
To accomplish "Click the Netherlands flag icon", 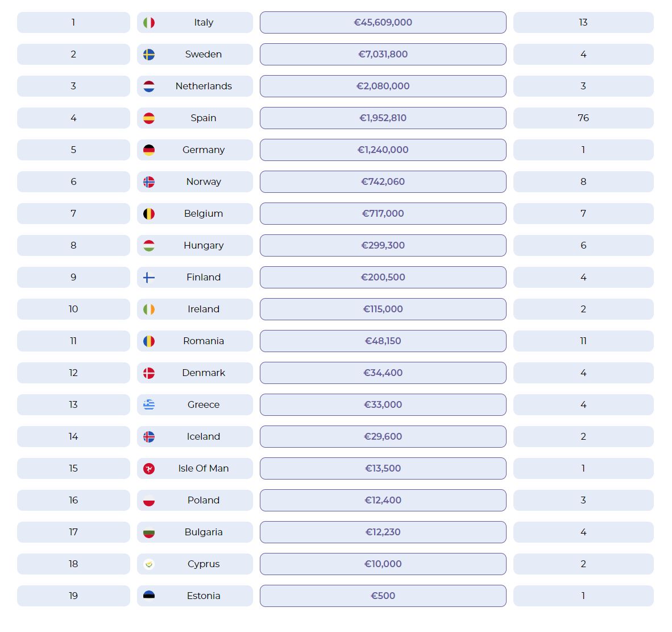I will [149, 86].
